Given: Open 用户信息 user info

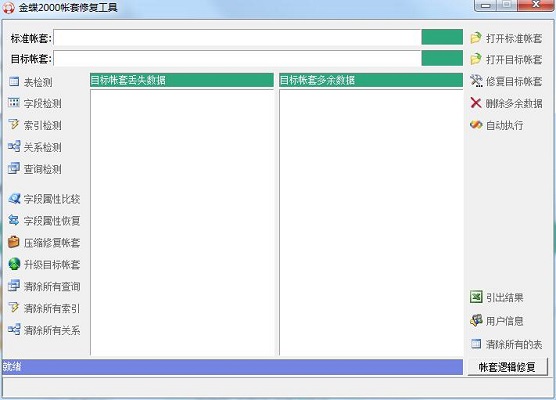Looking at the screenshot, I should pos(496,321).
